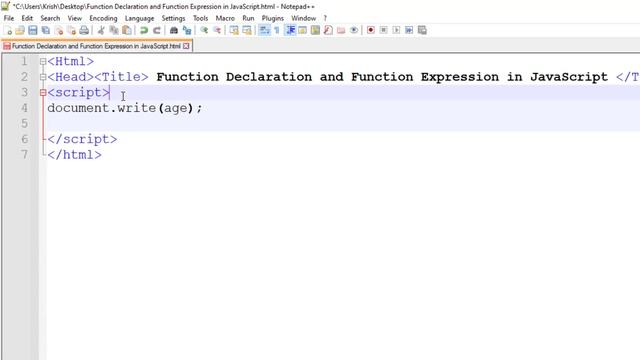Click the </script> closing tag text

(82, 139)
